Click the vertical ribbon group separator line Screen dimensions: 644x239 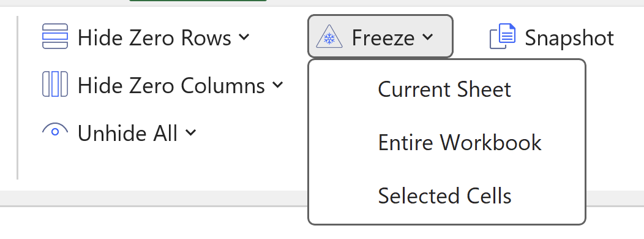coord(17,97)
